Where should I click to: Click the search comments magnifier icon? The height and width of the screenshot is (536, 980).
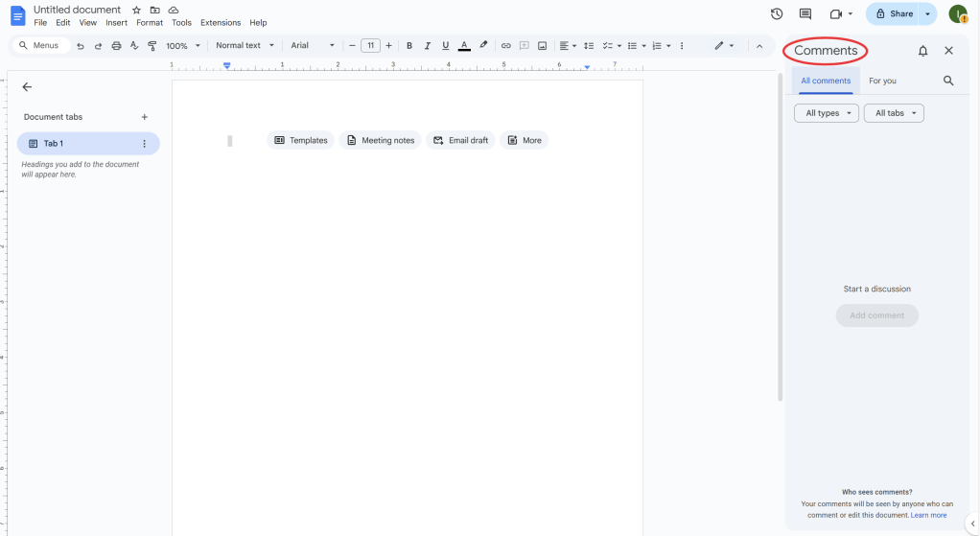[948, 82]
